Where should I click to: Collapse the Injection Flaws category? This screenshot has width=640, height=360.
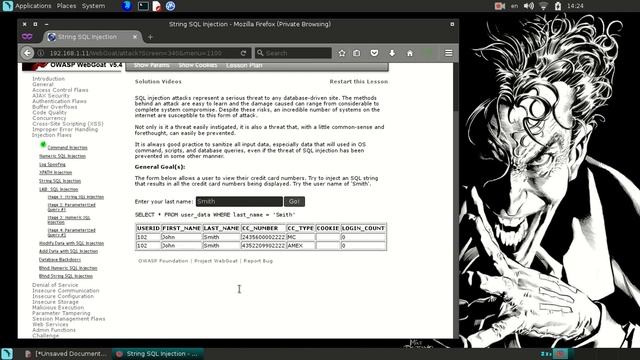[52, 135]
